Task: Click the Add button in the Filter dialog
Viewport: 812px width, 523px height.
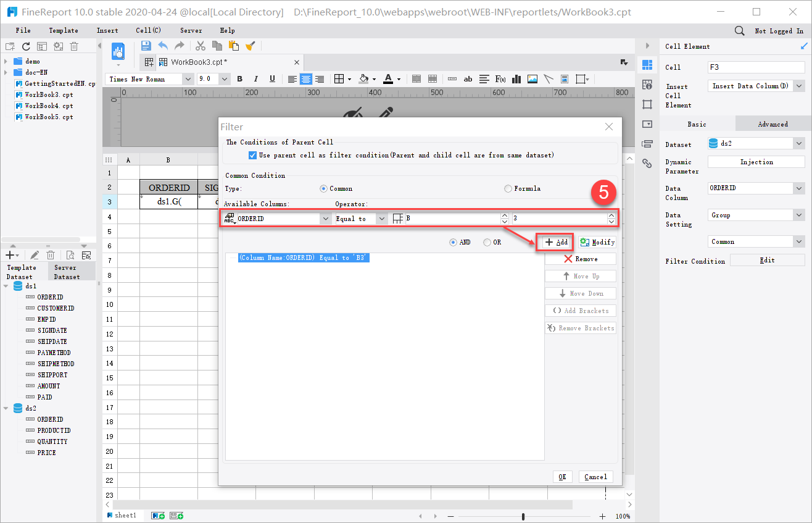Action: [557, 242]
